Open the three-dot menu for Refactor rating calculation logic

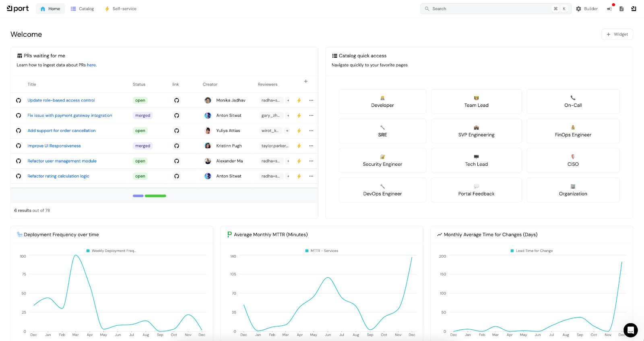point(311,176)
